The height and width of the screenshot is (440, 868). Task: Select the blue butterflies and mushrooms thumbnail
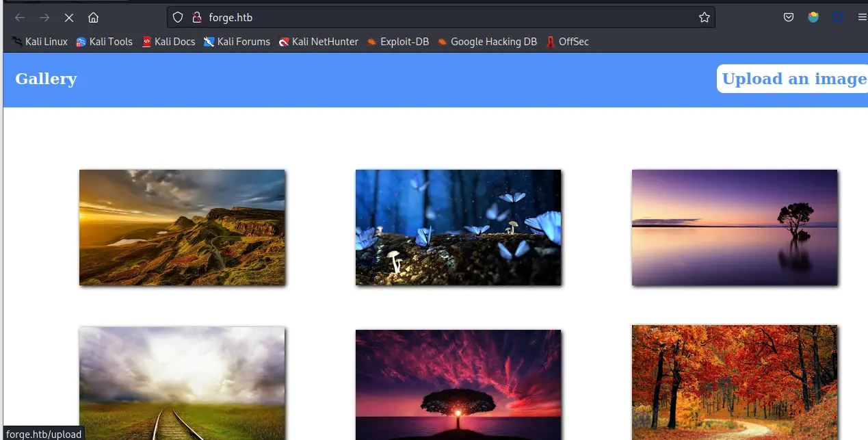click(x=458, y=227)
